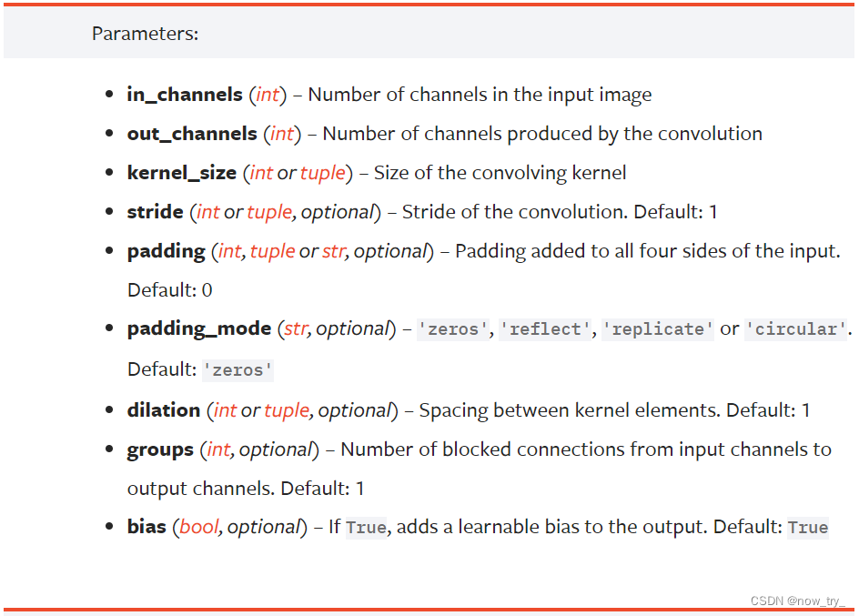
Task: Click the 'circular' code literal
Action: point(795,329)
